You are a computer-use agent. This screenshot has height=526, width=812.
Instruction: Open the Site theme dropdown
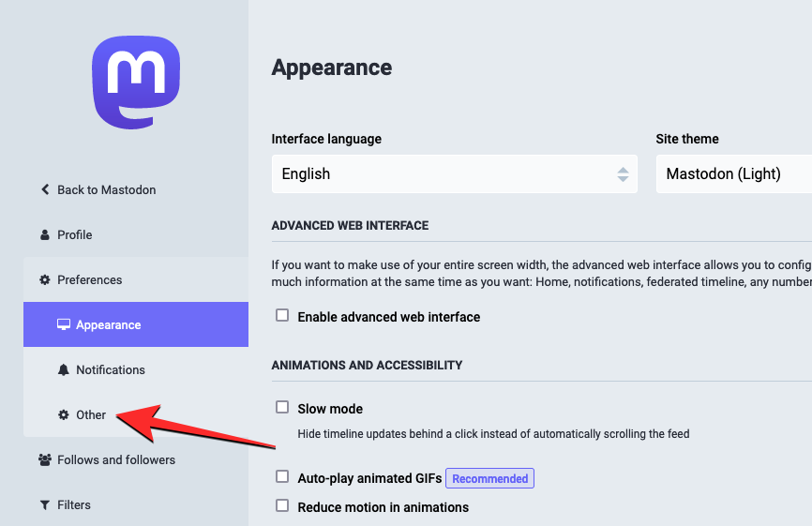(733, 173)
